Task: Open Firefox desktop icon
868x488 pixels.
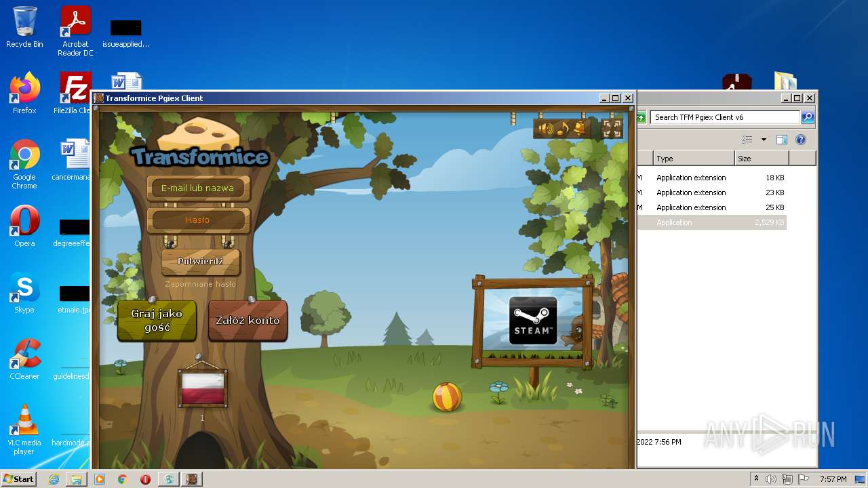Action: (x=24, y=94)
